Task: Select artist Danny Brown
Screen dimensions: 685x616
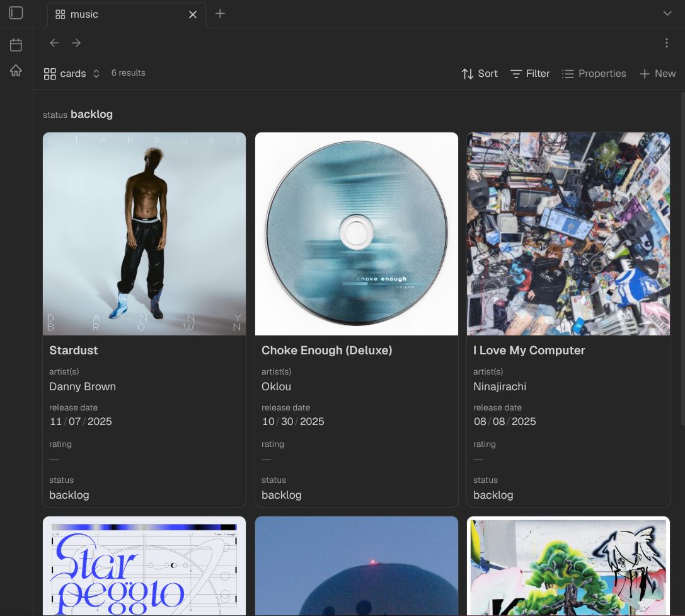Action: click(x=83, y=386)
